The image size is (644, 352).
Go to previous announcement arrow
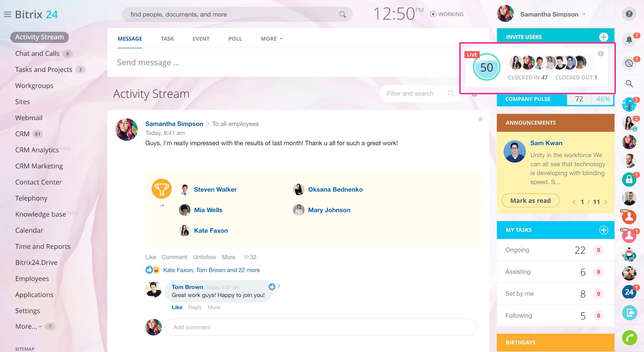pyautogui.click(x=574, y=202)
